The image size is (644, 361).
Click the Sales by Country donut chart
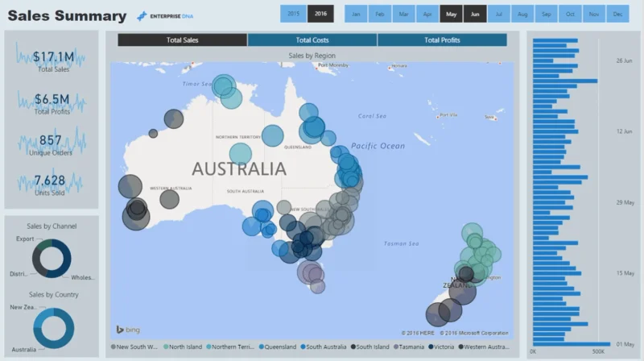pyautogui.click(x=54, y=329)
